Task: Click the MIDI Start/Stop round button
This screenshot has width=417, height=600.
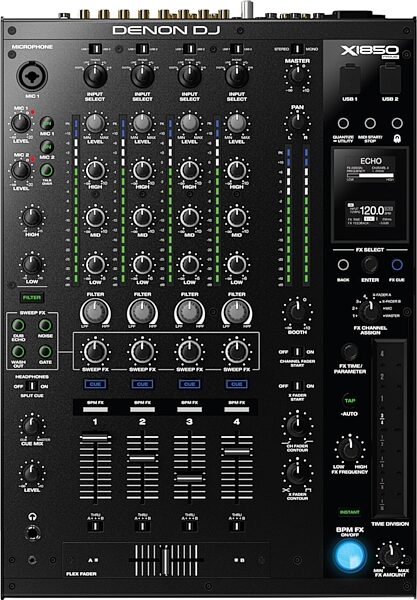Action: [x=370, y=123]
